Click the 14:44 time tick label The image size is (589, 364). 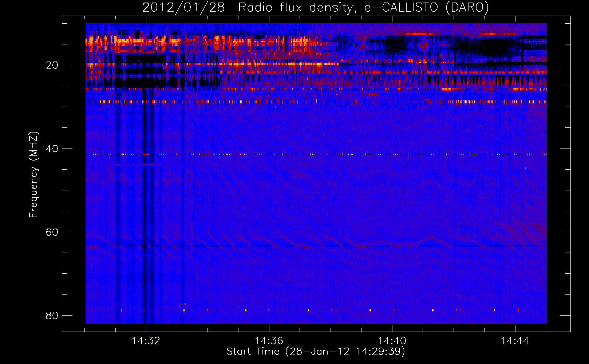(515, 341)
